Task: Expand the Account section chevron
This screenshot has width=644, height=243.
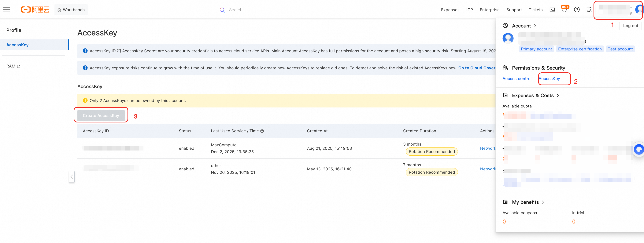Action: pos(535,26)
